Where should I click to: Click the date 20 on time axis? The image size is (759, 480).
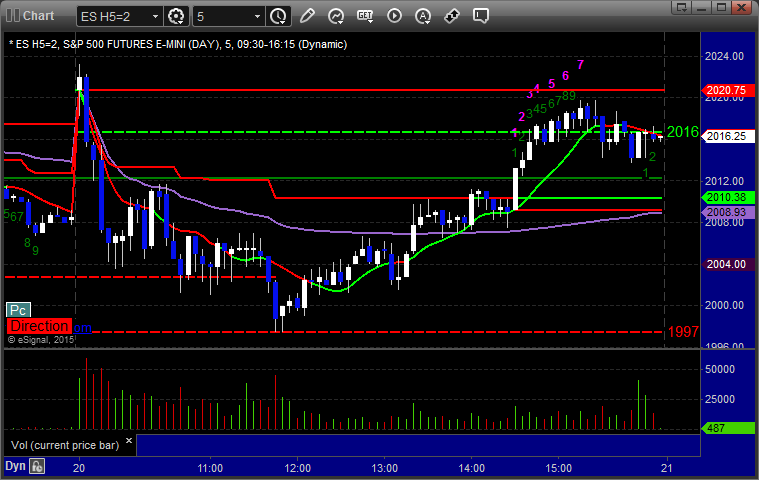[79, 468]
